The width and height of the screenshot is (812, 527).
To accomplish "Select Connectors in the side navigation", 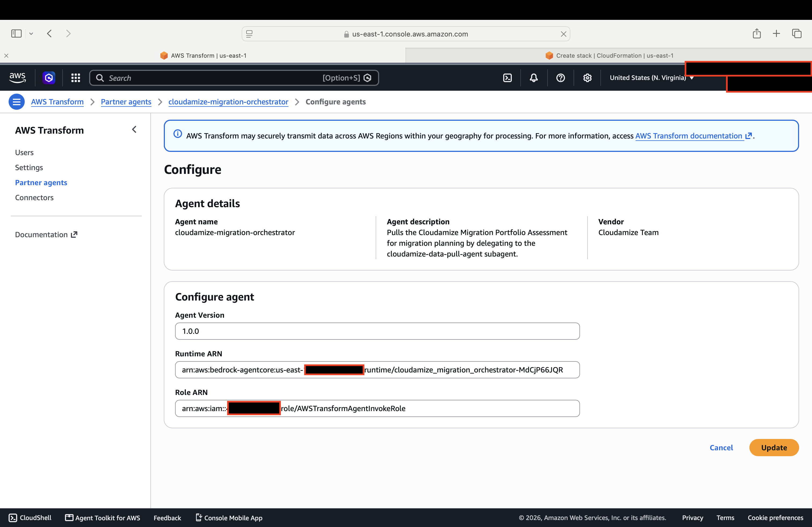I will pos(34,197).
